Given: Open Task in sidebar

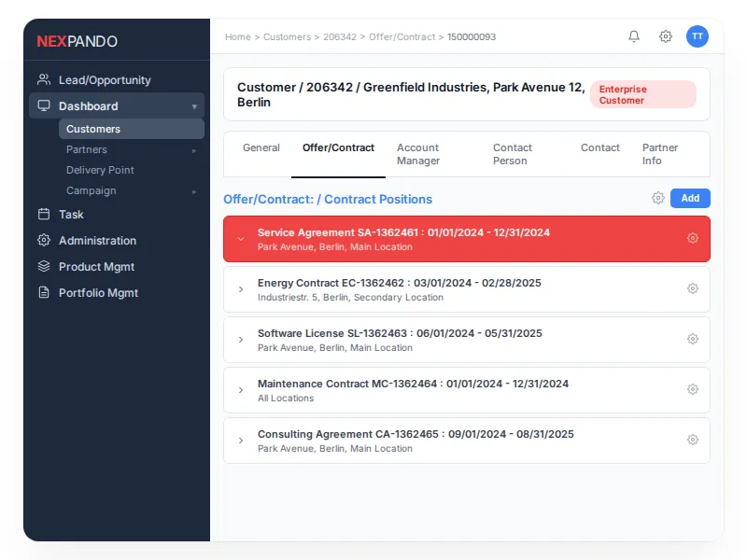Looking at the screenshot, I should point(71,215).
